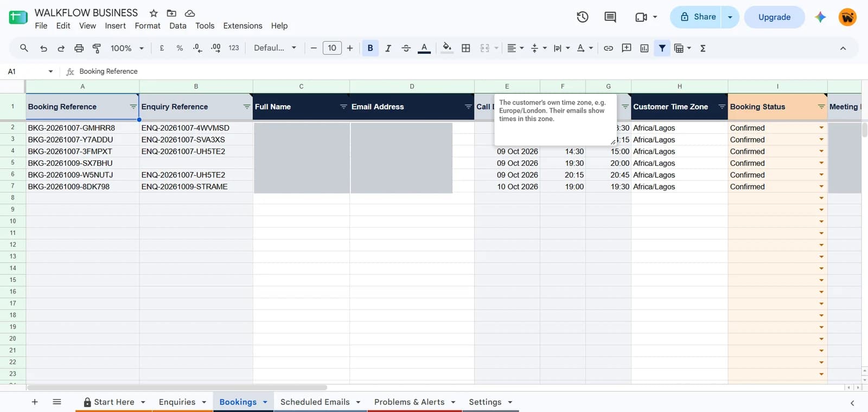Switch to the Scheduled Emails sheet tab
868x412 pixels.
pyautogui.click(x=320, y=402)
